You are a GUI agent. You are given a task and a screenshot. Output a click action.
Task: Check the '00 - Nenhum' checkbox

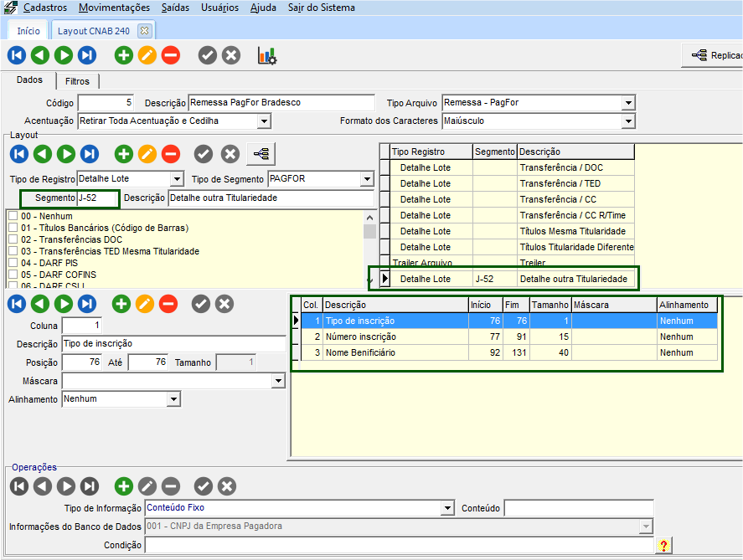[13, 216]
